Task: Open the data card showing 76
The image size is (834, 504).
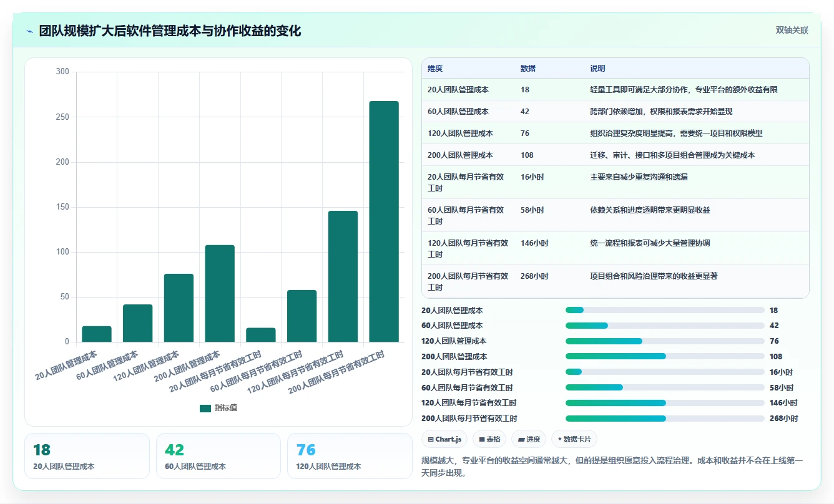Action: coord(350,456)
